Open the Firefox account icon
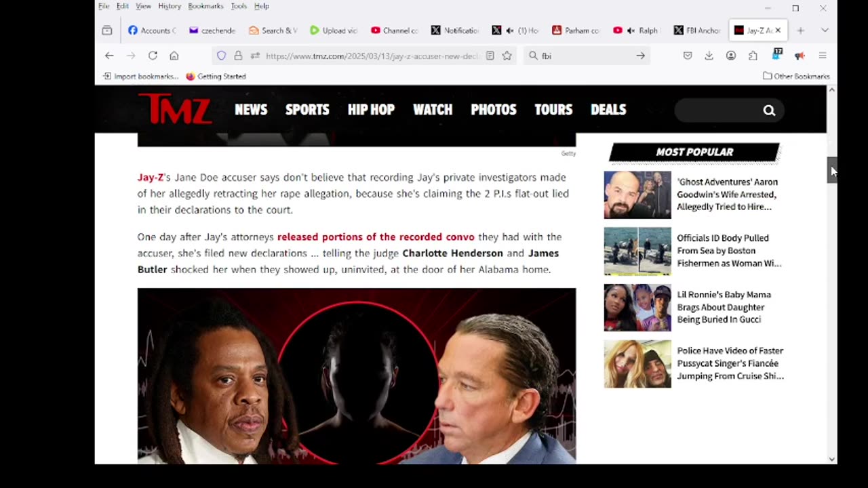868x488 pixels. pos(731,56)
